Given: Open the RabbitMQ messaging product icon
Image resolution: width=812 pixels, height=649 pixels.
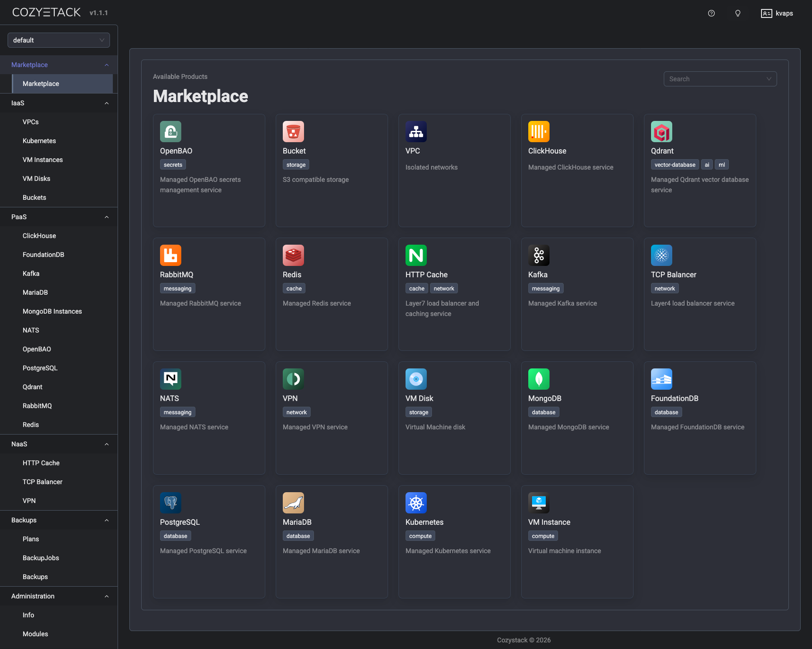Looking at the screenshot, I should (x=170, y=255).
